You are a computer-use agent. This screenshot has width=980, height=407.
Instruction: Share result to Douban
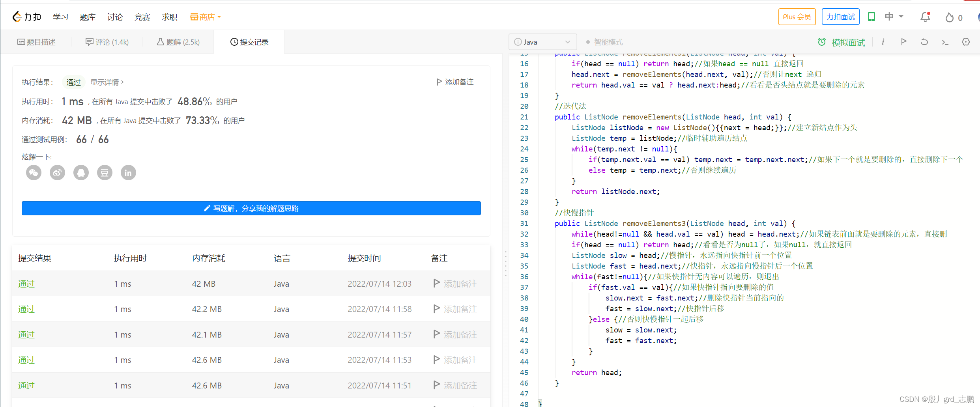click(x=105, y=173)
